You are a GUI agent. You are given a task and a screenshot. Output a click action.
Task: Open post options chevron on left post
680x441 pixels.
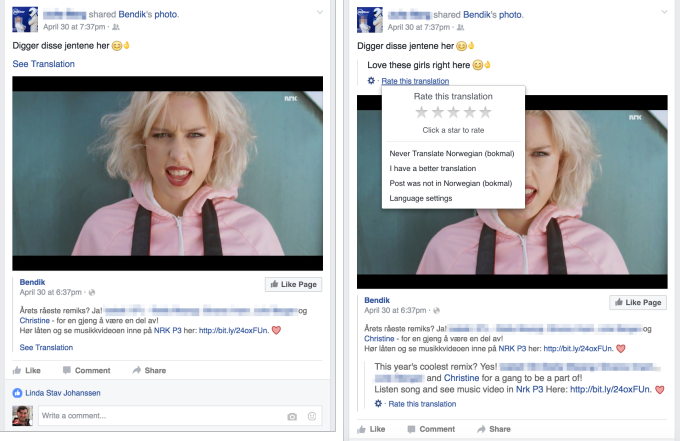(320, 13)
